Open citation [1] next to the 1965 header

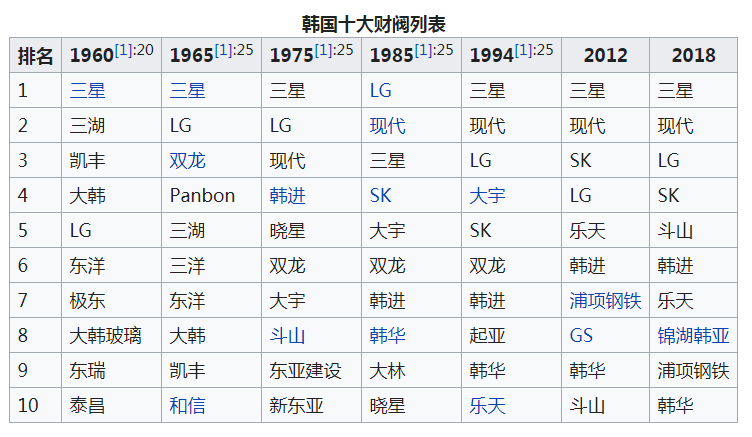click(x=223, y=50)
